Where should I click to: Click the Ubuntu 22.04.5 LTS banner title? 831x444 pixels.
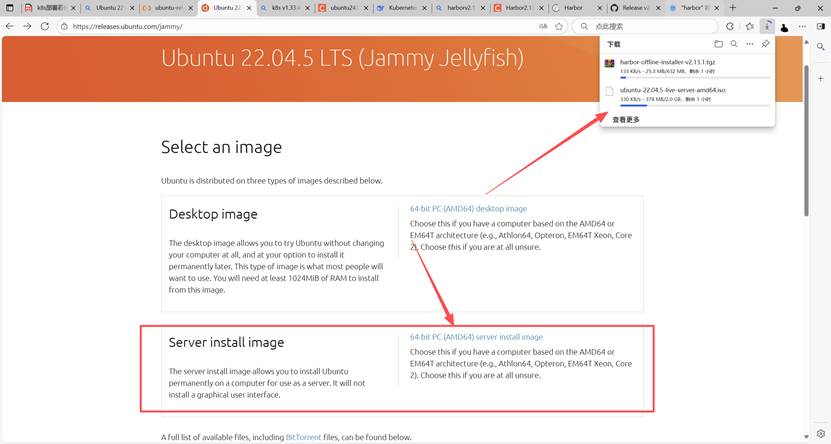tap(342, 58)
